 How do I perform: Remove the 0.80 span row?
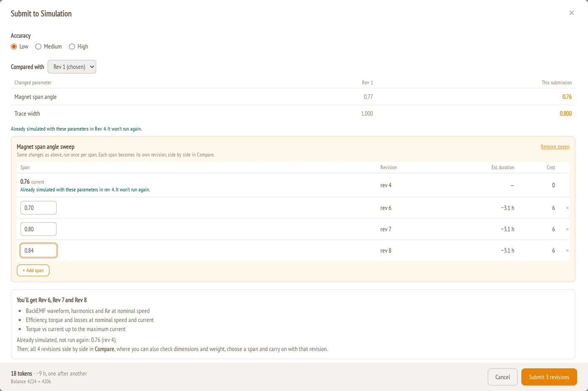(x=567, y=229)
